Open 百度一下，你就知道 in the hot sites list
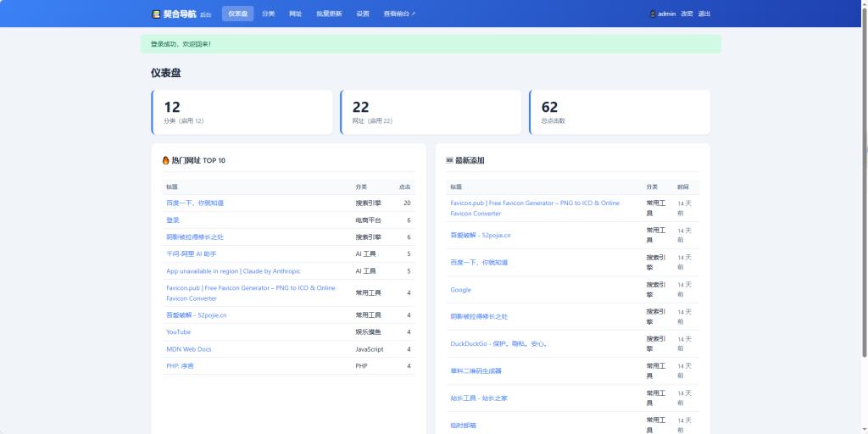The width and height of the screenshot is (868, 434). 195,203
